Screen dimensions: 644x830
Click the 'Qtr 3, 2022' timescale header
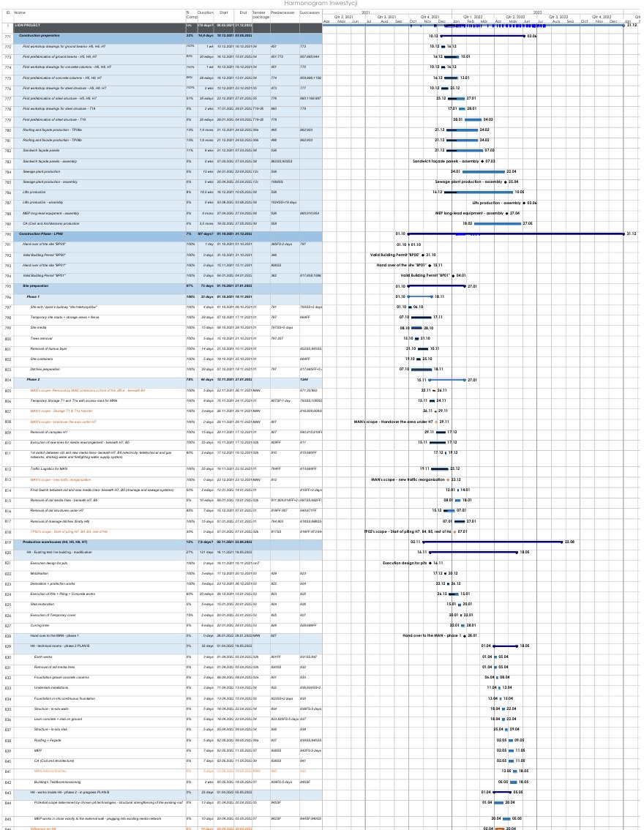558,17
